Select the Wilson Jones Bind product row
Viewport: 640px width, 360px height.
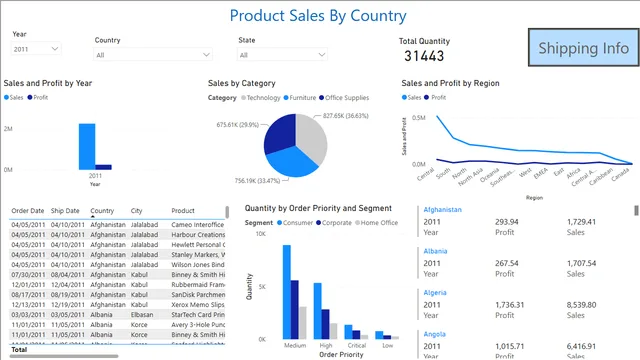(117, 264)
